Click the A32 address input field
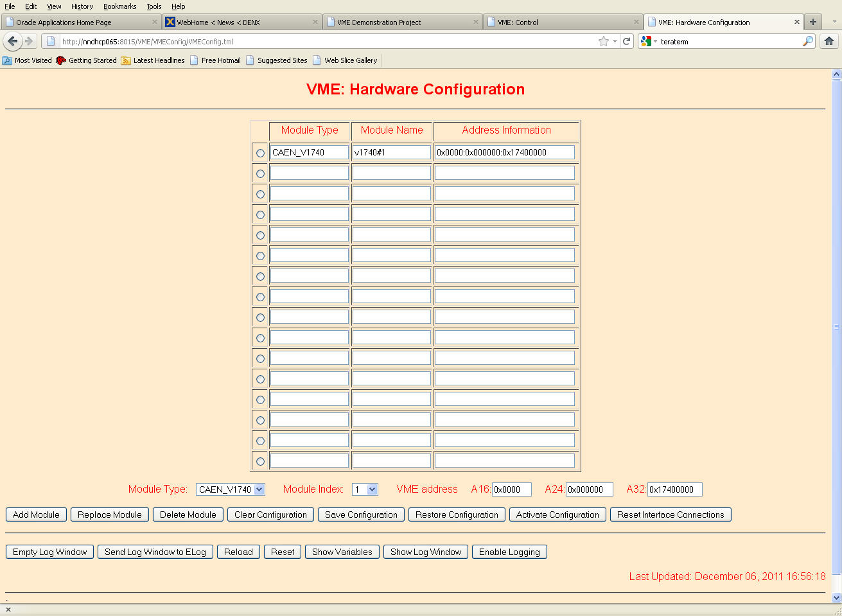The height and width of the screenshot is (616, 842). point(674,489)
